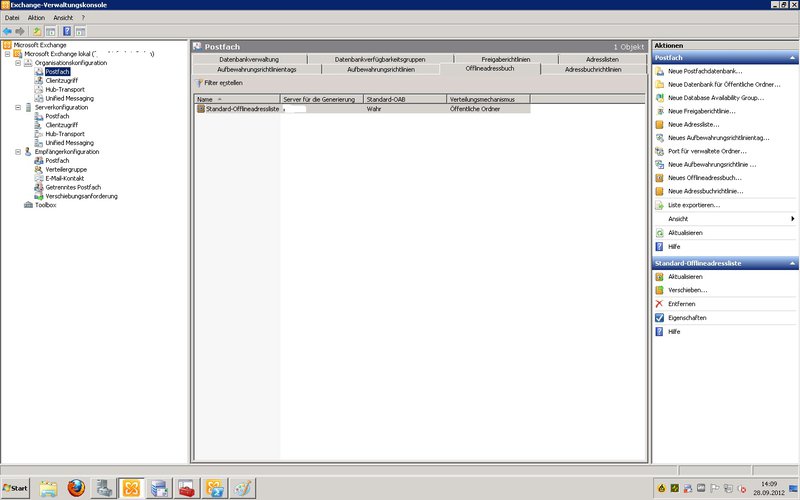This screenshot has width=800, height=500.
Task: Sort by the Verteilungsmechanismus column header
Action: 488,99
